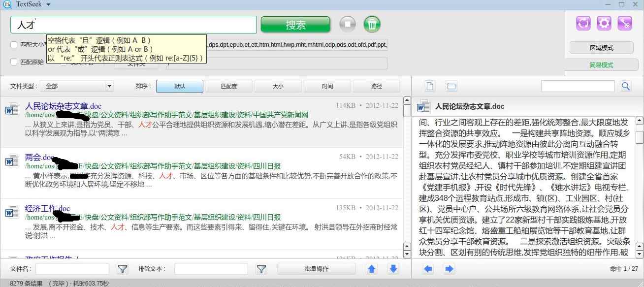Click the green 搜索 search button
The width and height of the screenshot is (644, 287).
pos(295,25)
